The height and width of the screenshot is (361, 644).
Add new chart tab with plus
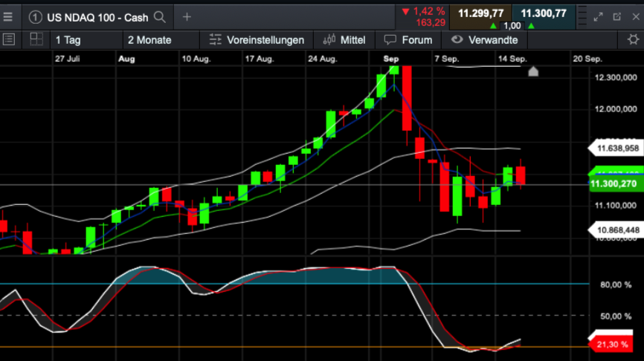click(187, 17)
